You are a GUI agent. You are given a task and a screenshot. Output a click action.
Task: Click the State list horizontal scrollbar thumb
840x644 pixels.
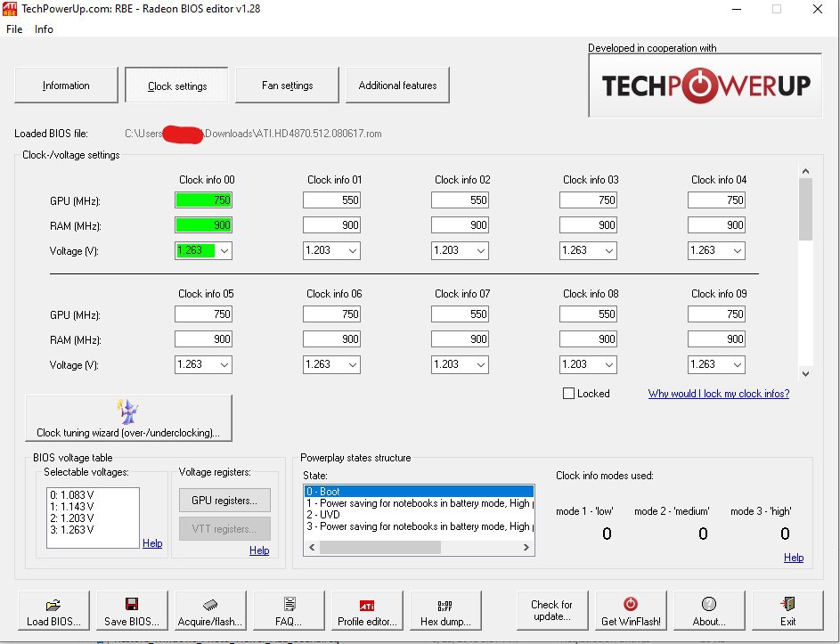380,548
